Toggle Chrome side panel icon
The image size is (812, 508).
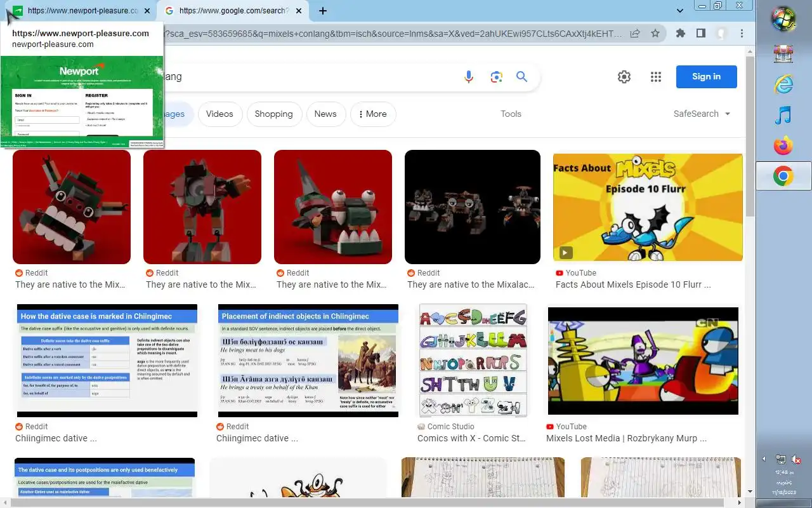[701, 33]
